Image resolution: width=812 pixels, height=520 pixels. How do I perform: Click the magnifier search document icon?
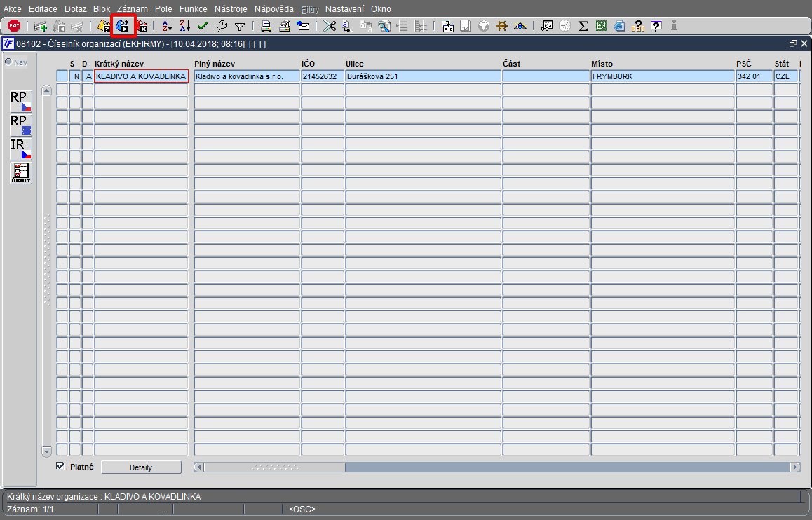(384, 26)
